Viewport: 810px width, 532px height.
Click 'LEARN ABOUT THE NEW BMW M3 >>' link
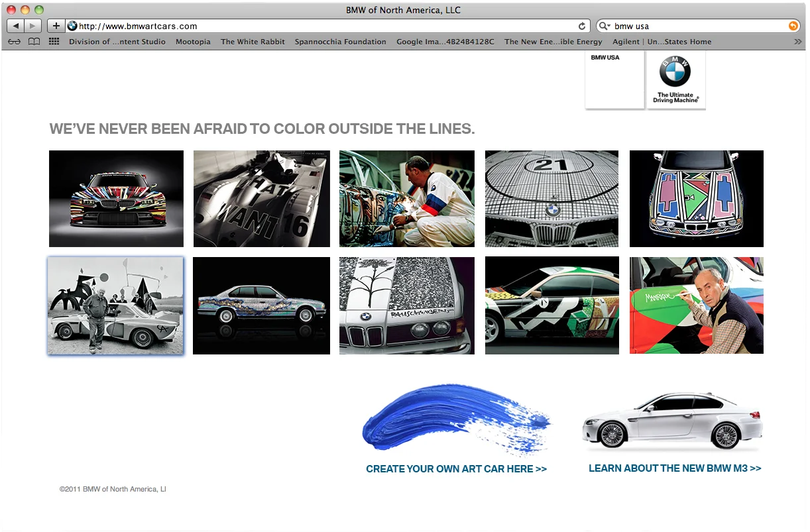click(x=675, y=468)
